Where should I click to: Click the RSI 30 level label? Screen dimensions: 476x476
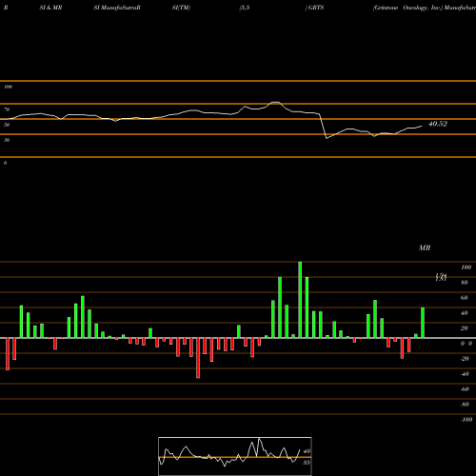(x=7, y=140)
